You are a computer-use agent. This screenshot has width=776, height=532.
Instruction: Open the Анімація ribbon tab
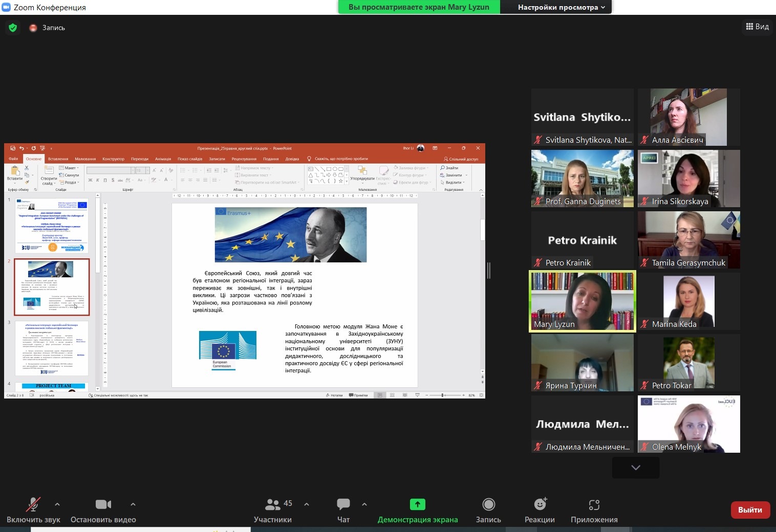coord(163,159)
